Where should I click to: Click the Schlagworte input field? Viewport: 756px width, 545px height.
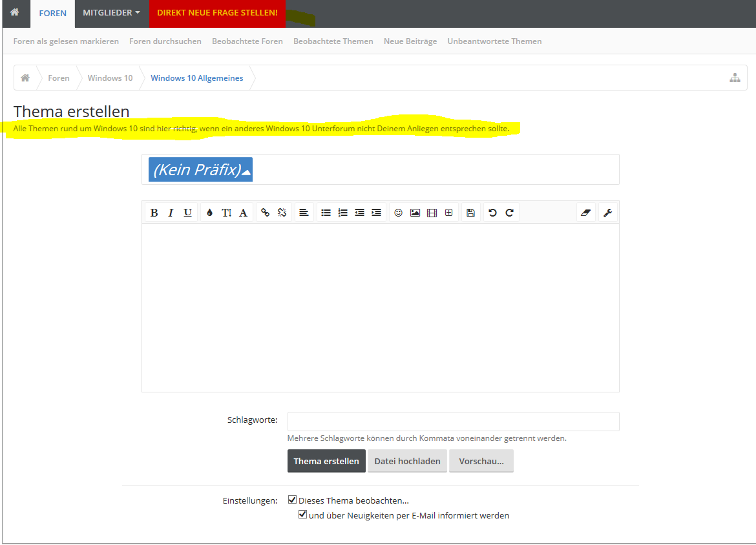[453, 422]
